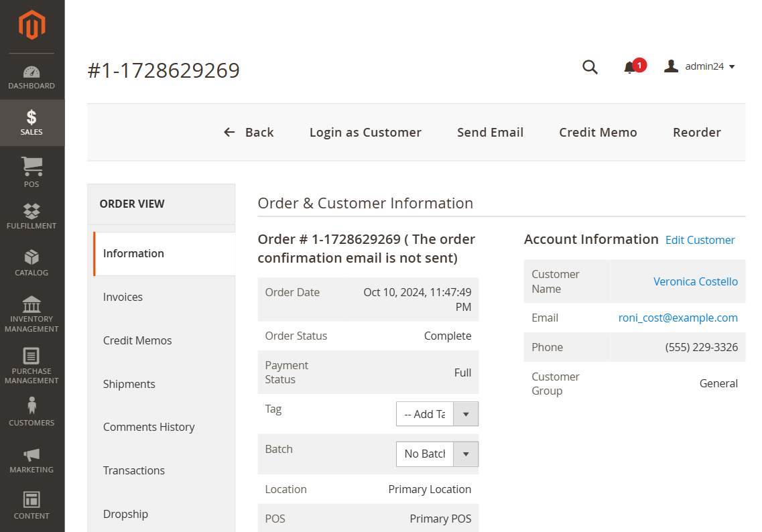The height and width of the screenshot is (532, 762).
Task: Click Login as Customer
Action: (x=365, y=132)
